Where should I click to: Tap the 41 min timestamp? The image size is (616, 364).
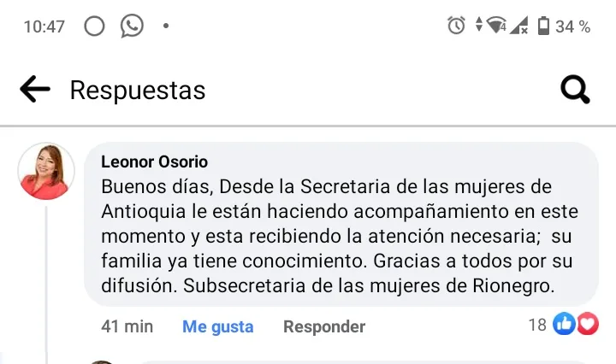(x=127, y=326)
